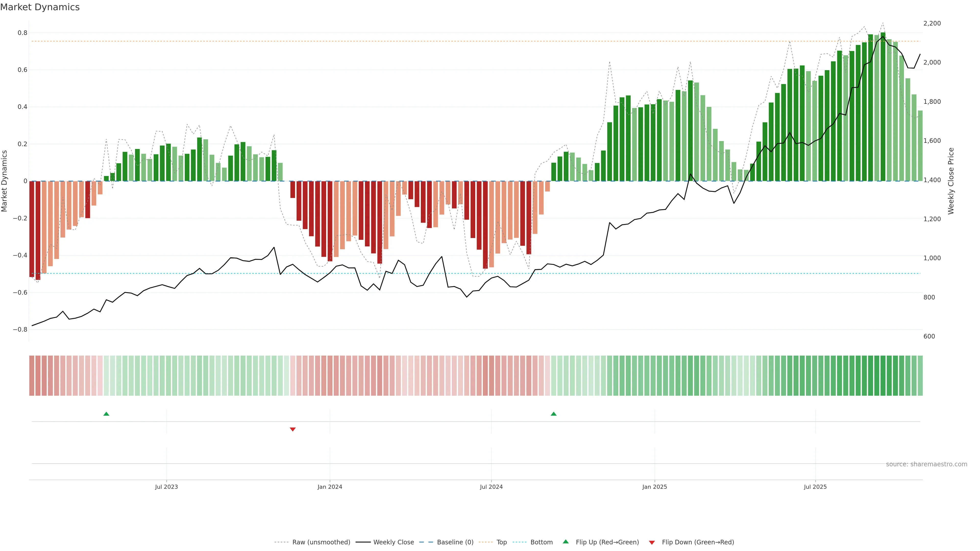Click the first green Flip Up triangle marker
Screen dimensions: 980x551
106,414
